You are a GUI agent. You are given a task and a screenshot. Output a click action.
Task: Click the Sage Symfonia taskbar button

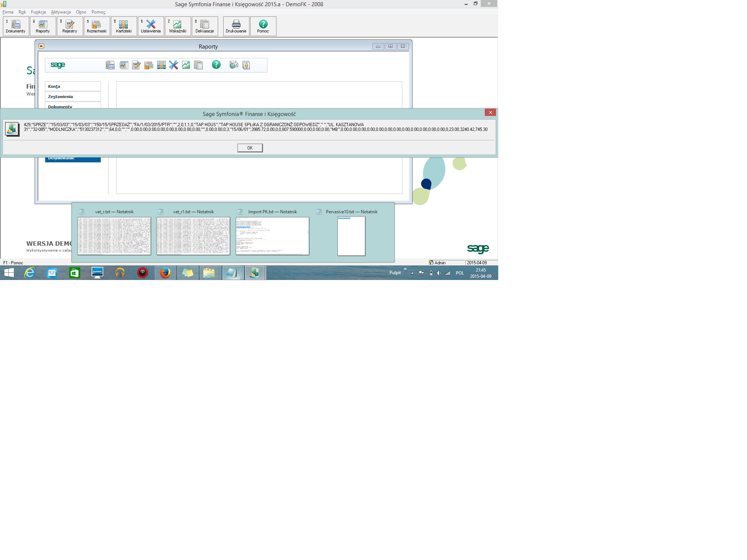click(255, 273)
